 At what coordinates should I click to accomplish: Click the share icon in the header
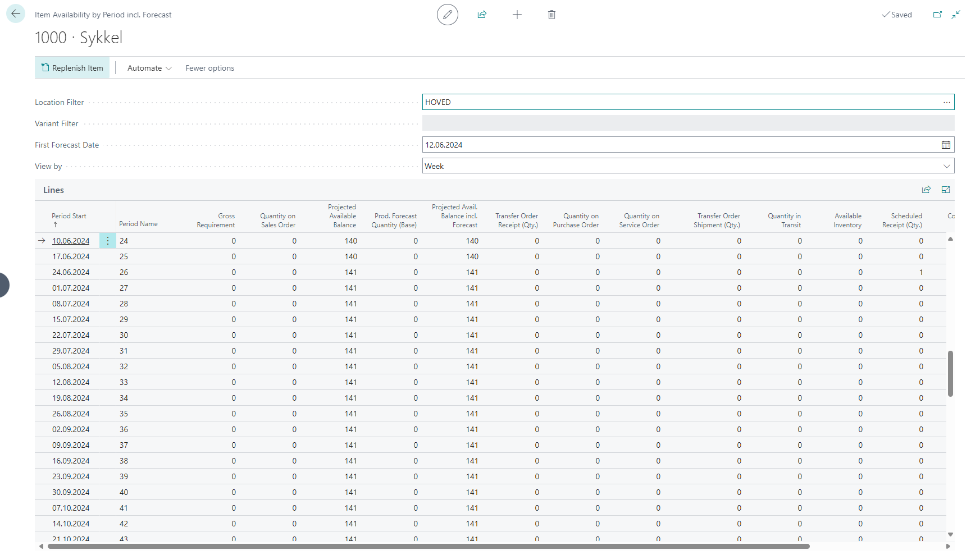point(482,15)
